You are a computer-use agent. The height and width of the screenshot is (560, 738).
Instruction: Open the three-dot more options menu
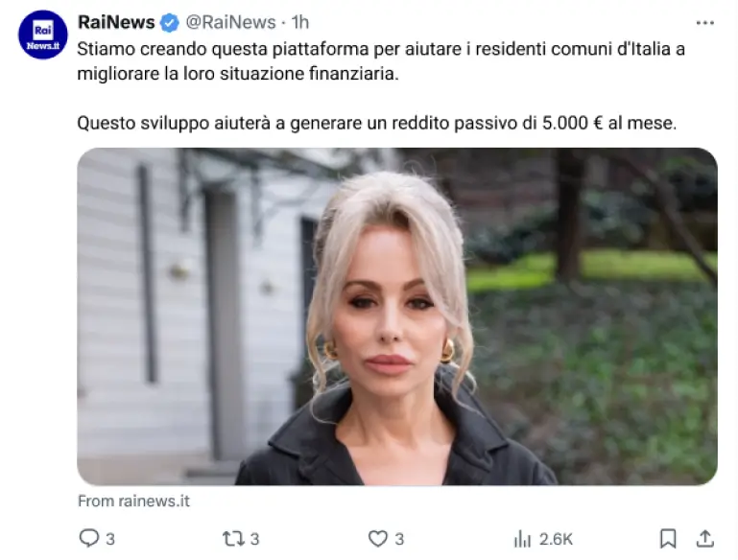click(704, 23)
